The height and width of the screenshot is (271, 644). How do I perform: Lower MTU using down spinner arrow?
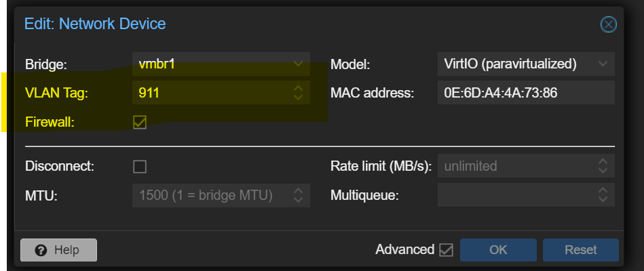(298, 200)
